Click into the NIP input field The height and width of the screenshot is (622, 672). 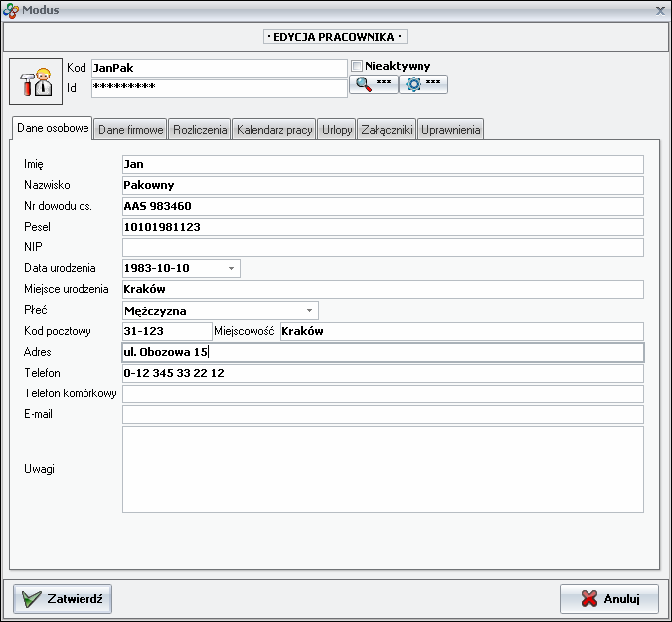coord(383,247)
